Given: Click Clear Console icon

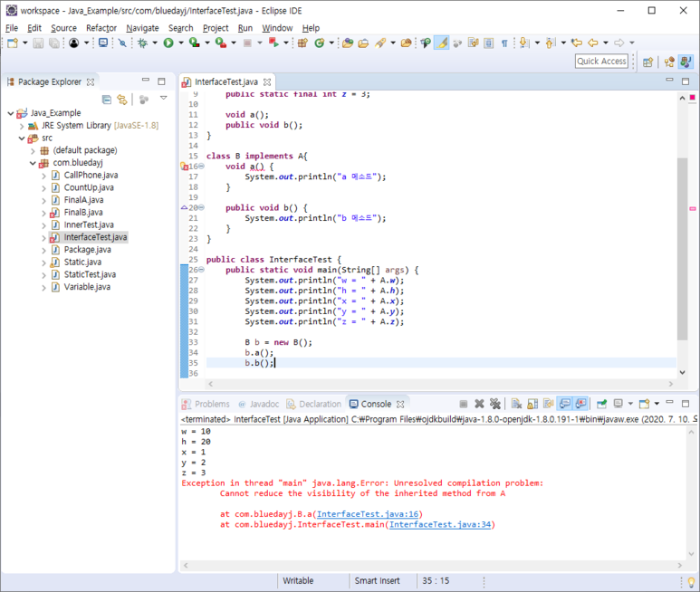Looking at the screenshot, I should pyautogui.click(x=516, y=404).
